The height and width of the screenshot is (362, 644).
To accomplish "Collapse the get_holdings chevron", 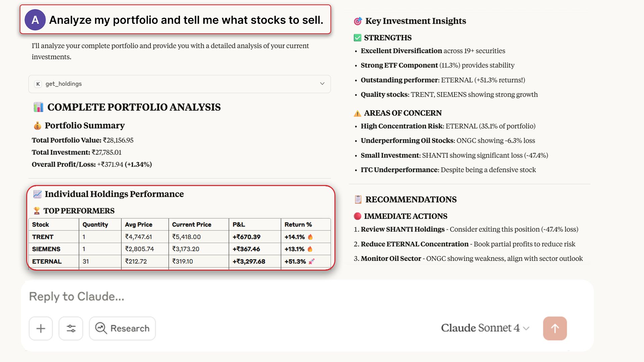I will tap(322, 84).
